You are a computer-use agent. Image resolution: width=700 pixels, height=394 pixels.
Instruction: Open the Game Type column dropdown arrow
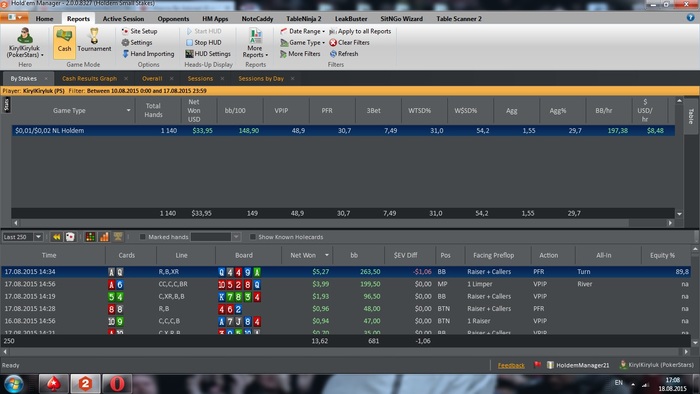(129, 111)
